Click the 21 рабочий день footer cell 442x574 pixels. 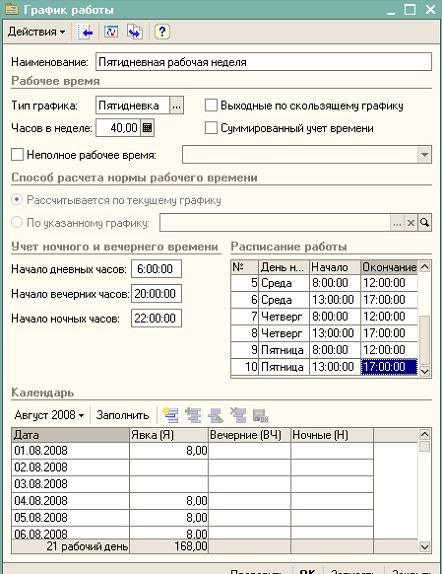[x=70, y=546]
